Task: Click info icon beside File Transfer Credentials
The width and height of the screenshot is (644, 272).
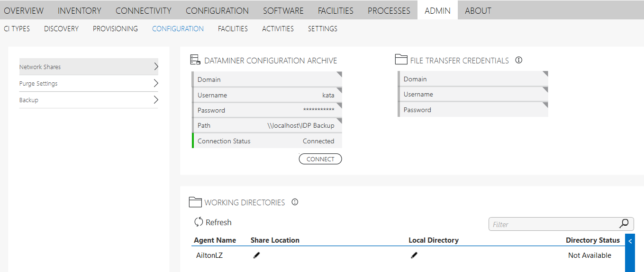Action: 518,60
